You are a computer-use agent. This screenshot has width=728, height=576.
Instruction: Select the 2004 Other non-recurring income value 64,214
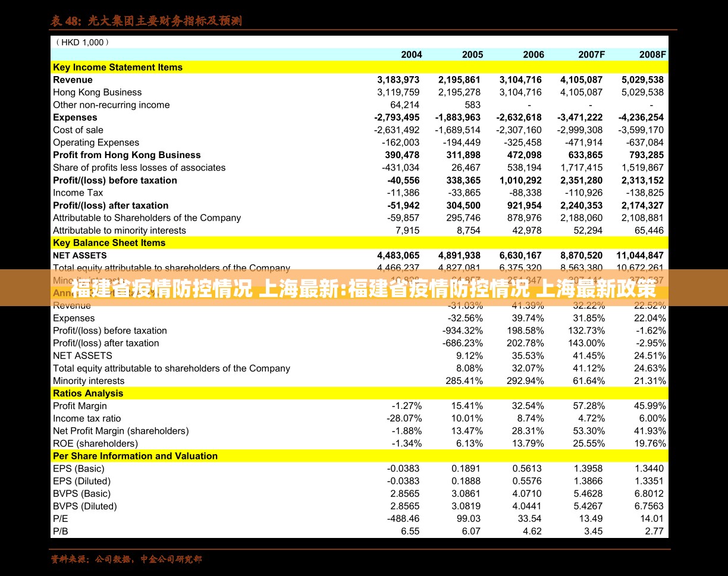(x=404, y=105)
